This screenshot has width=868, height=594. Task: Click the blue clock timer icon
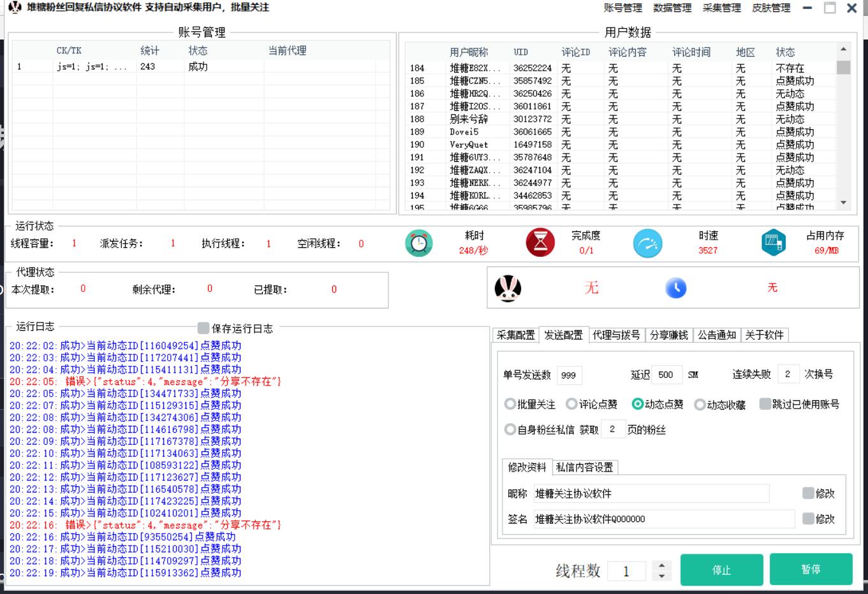click(676, 288)
